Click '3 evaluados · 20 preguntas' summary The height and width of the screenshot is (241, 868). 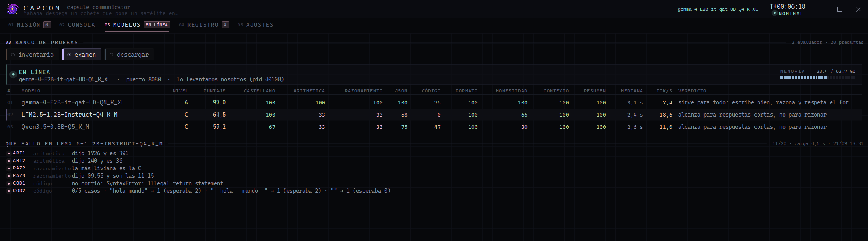coord(827,42)
